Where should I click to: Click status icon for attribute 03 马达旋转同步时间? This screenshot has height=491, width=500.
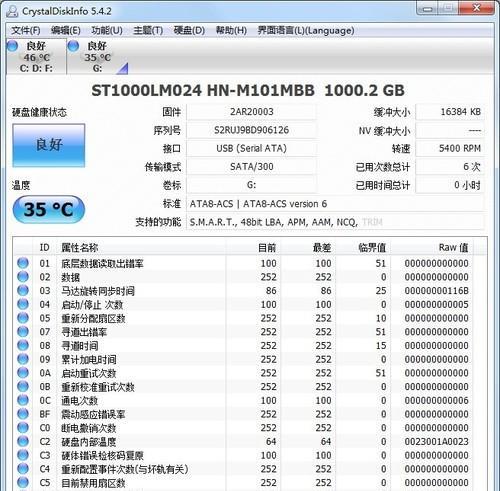click(x=23, y=290)
